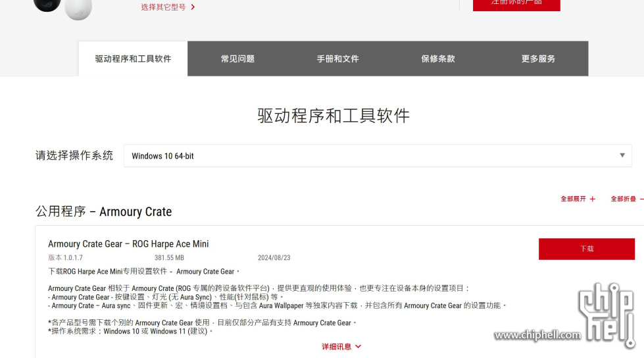Click the release date 2024/08/23
This screenshot has height=358, width=644.
[x=274, y=258]
